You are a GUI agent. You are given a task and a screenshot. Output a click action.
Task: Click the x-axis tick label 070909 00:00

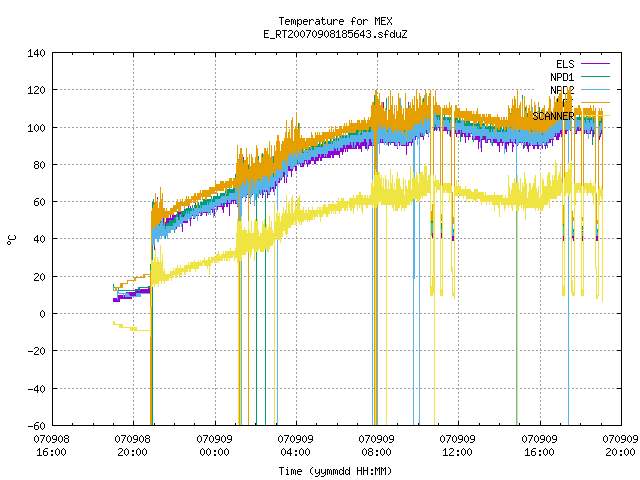point(214,445)
